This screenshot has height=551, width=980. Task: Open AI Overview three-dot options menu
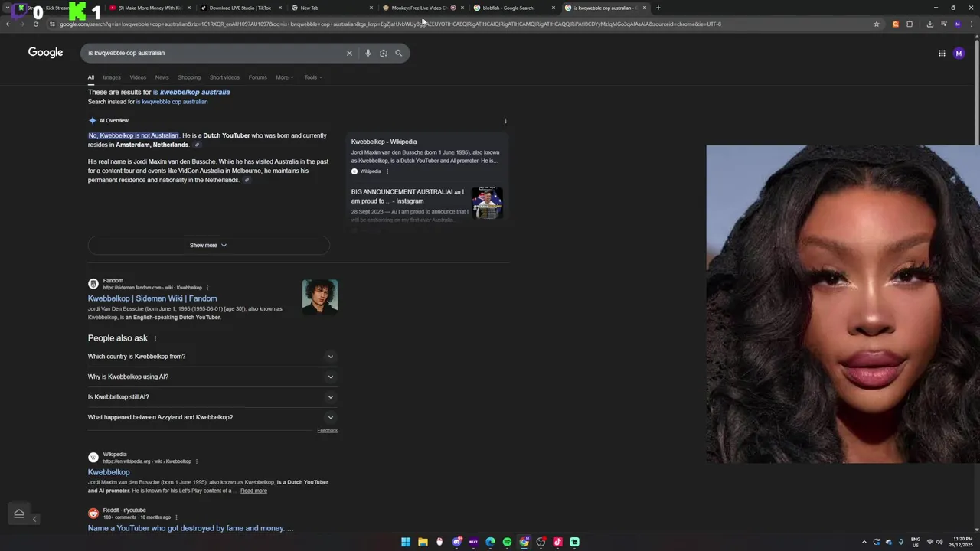505,121
